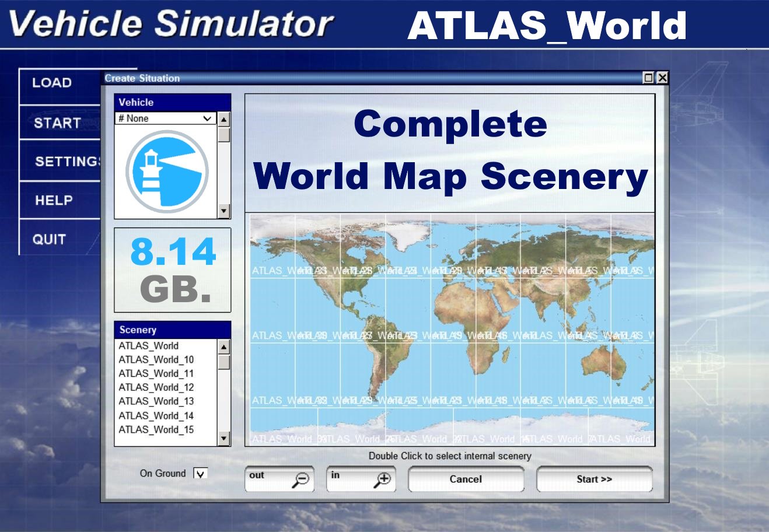
Task: Open the vehicle selection dropdown
Action: [x=209, y=118]
